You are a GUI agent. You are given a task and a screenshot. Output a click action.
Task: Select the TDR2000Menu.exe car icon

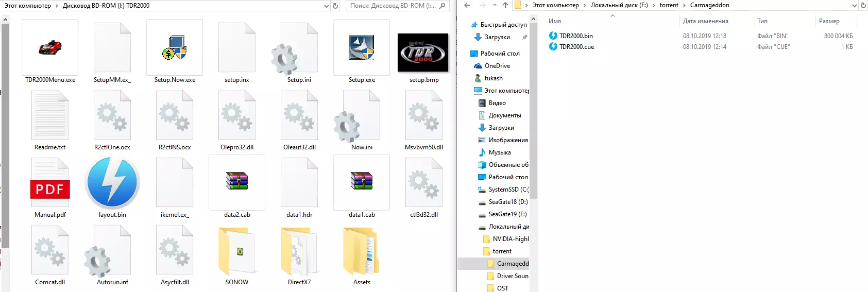click(x=50, y=48)
